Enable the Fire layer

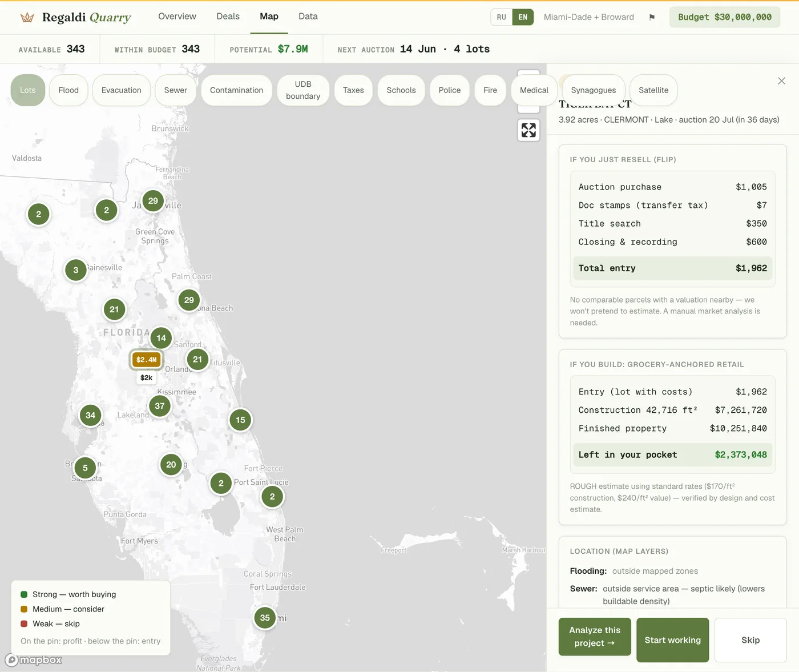pyautogui.click(x=490, y=90)
